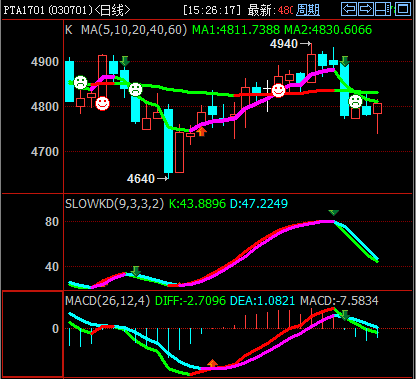Viewport: 416px width, 379px height.
Task: Open the 周期 period link
Action: 308,10
